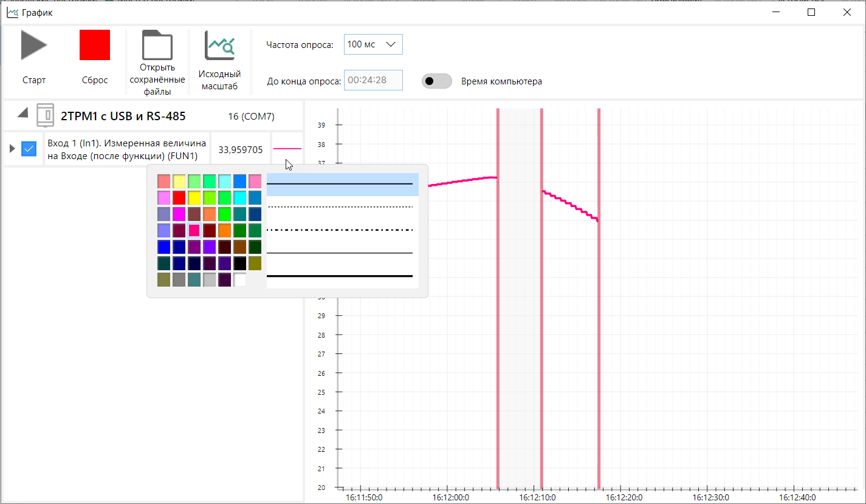Click the Исходный масштаб label
866x504 pixels.
coord(219,80)
